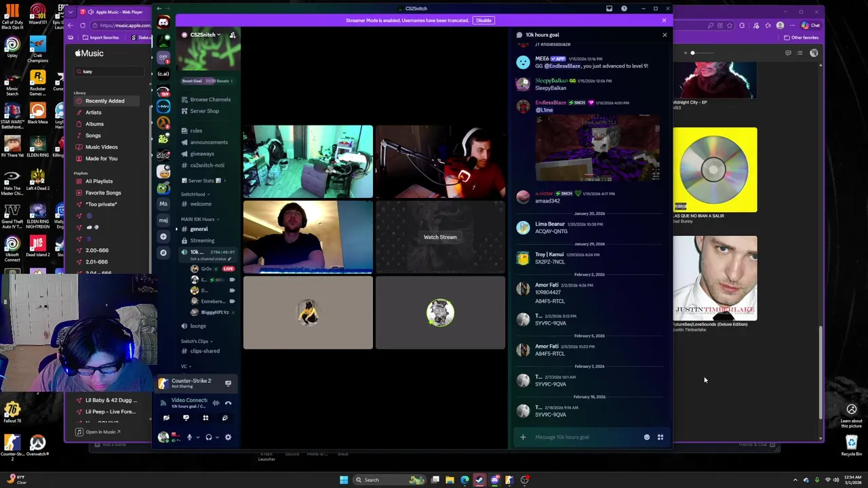This screenshot has width=868, height=488.
Task: Open Discord help icon in title bar
Action: 624,9
